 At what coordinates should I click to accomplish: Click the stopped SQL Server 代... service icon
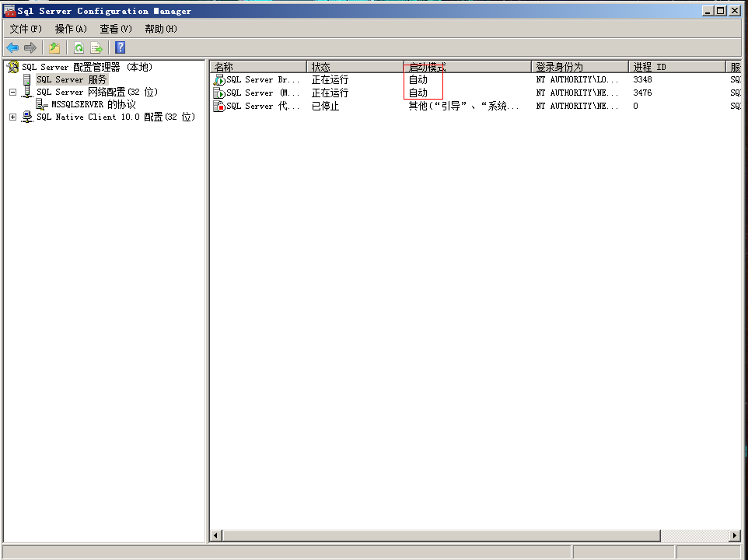pos(219,107)
